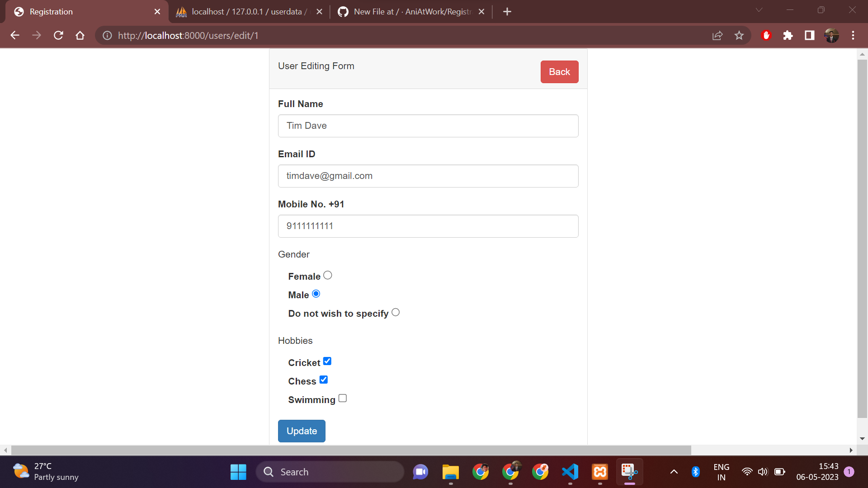Select the Female gender option
This screenshot has height=488, width=868.
(x=328, y=275)
